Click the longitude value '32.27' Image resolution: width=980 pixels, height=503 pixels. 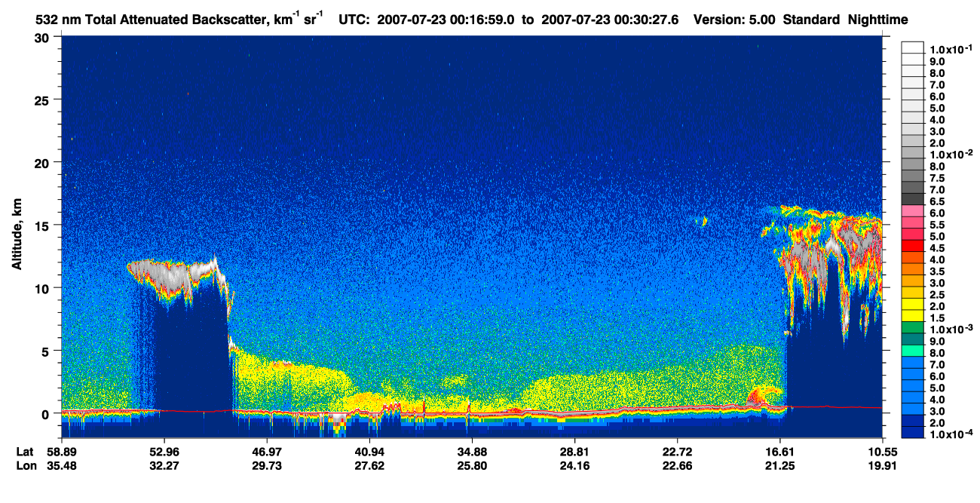pos(164,465)
